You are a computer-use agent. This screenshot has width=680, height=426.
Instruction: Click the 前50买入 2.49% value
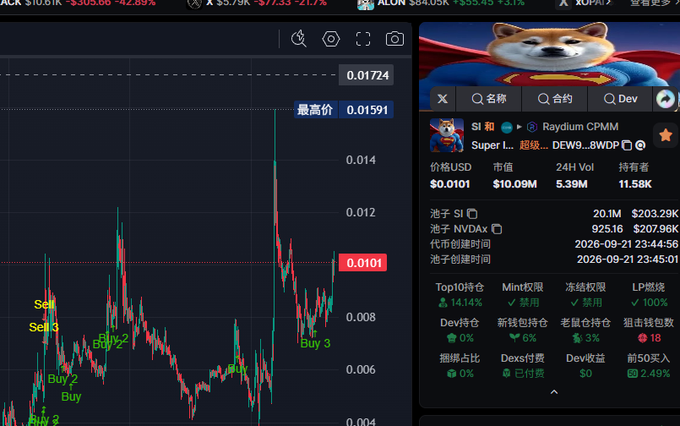[649, 374]
